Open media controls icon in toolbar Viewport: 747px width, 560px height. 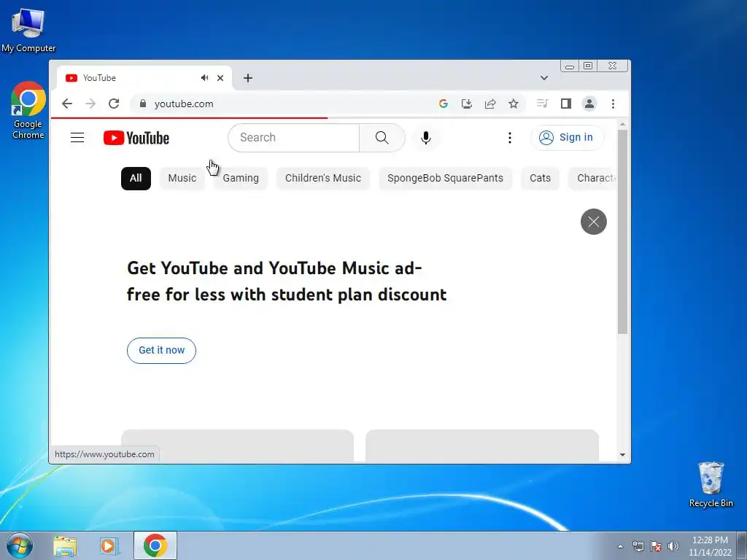pyautogui.click(x=542, y=104)
